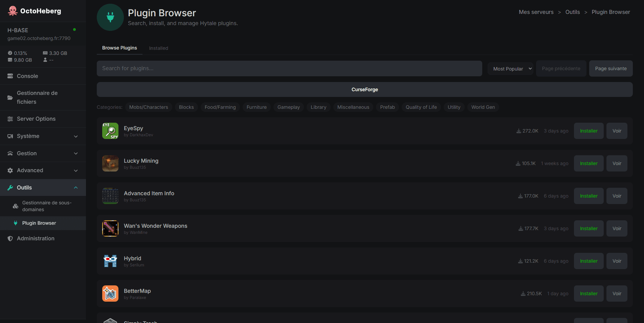644x323 pixels.
Task: Click the Advanced gear icon
Action: [x=10, y=170]
